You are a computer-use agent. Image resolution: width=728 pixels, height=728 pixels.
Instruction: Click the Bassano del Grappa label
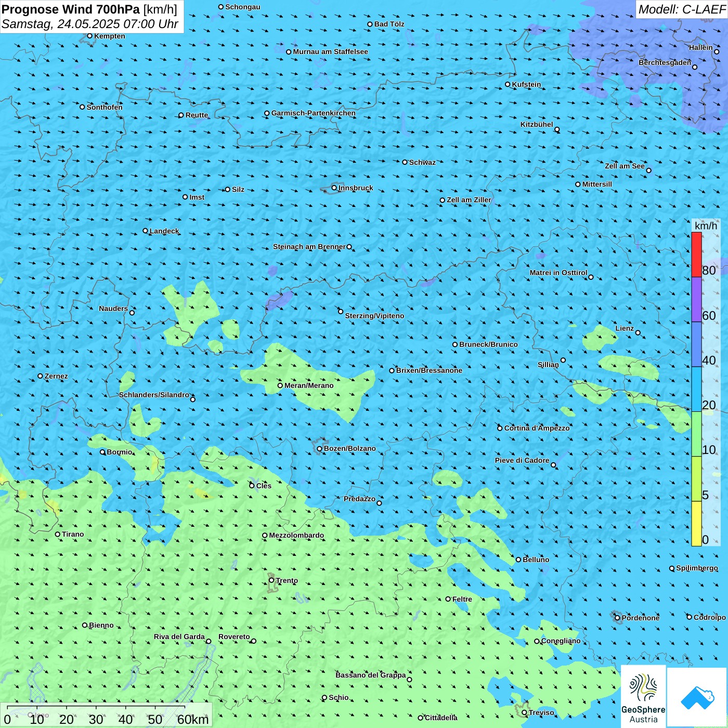click(371, 675)
